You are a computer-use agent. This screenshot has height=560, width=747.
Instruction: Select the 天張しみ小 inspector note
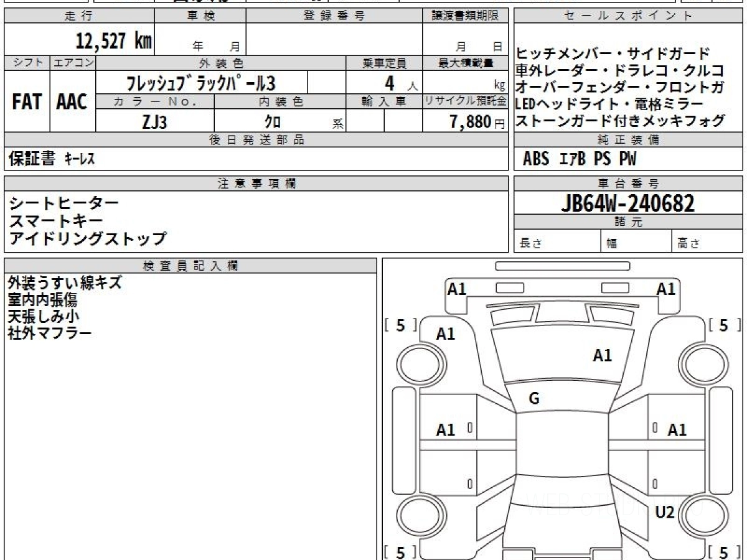click(x=44, y=316)
